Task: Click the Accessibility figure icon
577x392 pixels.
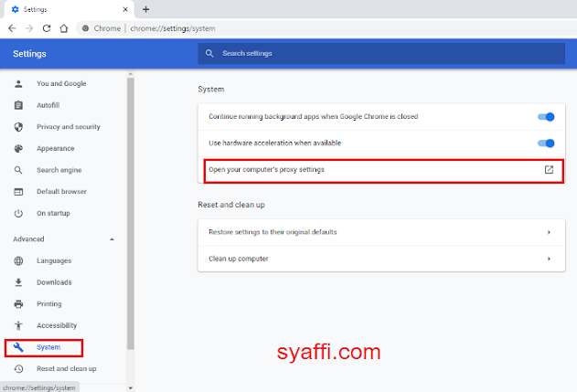Action: pos(18,325)
